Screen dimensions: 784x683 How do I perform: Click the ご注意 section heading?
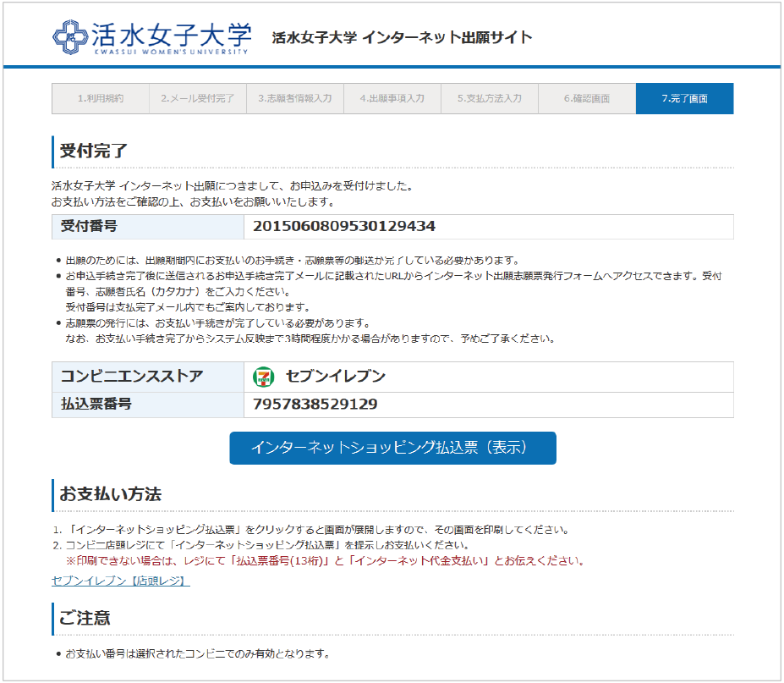coord(85,618)
